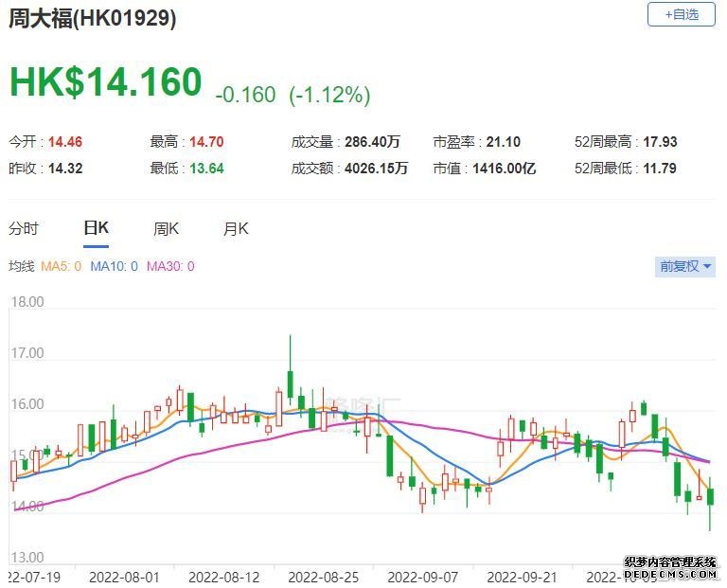
Task: Click the 昨收 value 14.32
Action: (x=65, y=169)
